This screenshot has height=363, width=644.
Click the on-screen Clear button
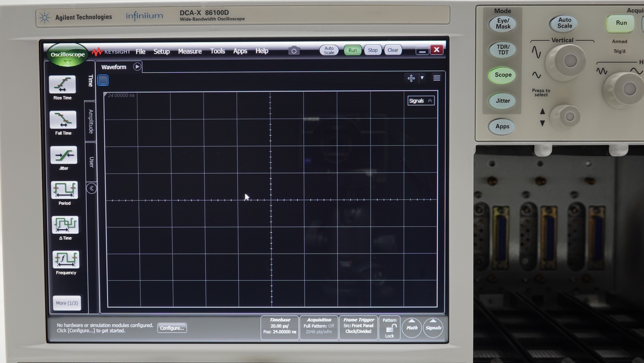tap(393, 50)
